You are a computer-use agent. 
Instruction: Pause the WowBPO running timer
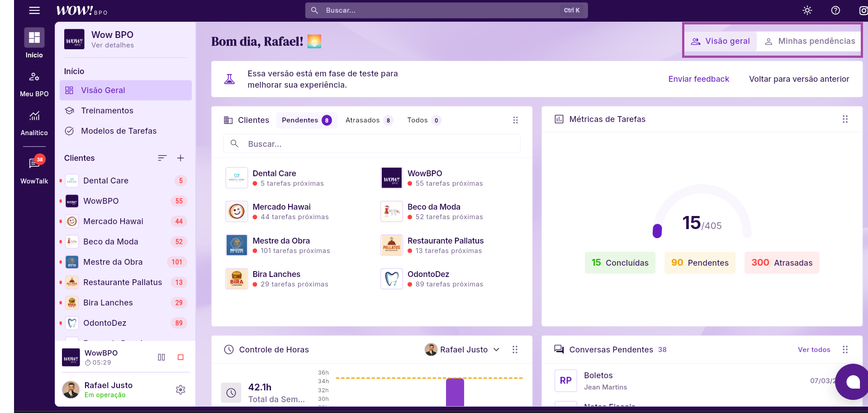[161, 357]
